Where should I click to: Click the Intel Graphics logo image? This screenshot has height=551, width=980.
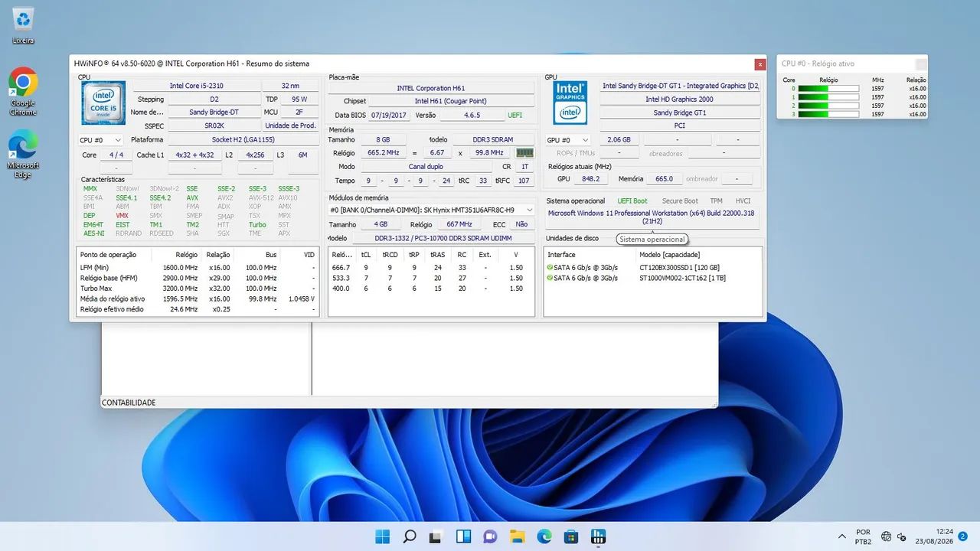(x=570, y=103)
